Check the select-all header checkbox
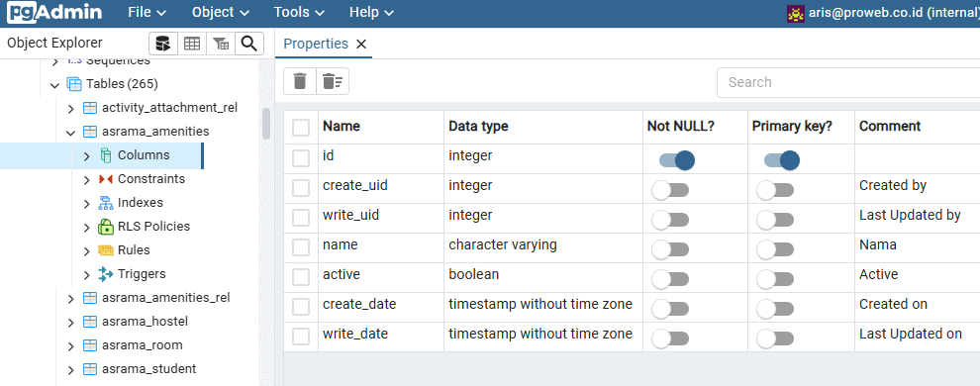 (301, 128)
